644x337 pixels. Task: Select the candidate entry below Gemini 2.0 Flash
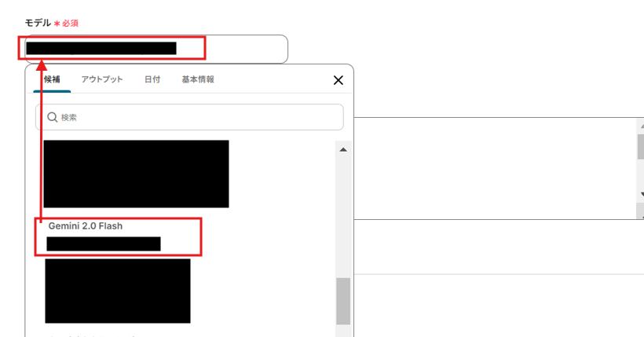pyautogui.click(x=118, y=291)
